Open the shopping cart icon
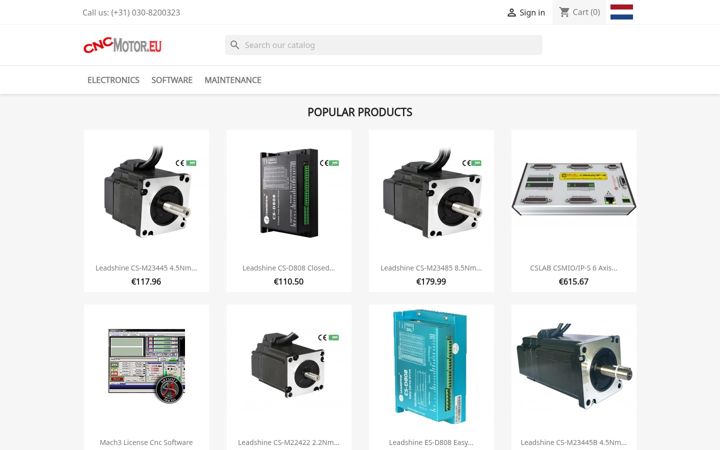720x450 pixels. tap(564, 12)
